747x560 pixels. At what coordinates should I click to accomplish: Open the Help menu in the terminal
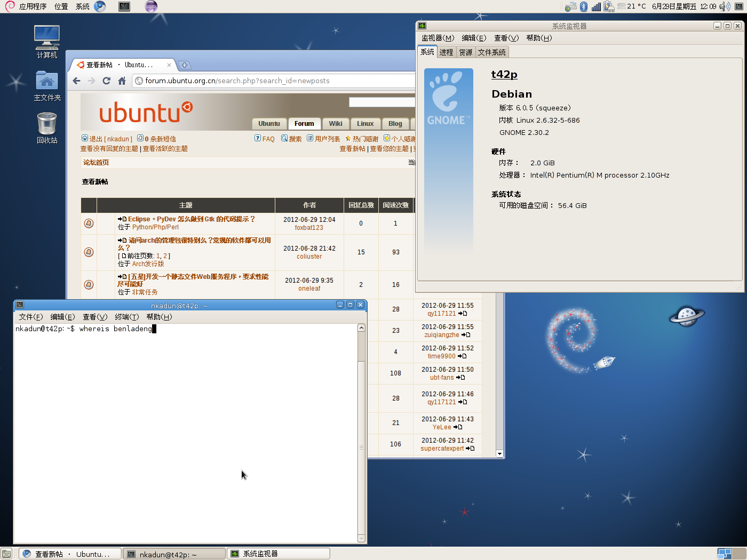click(159, 317)
